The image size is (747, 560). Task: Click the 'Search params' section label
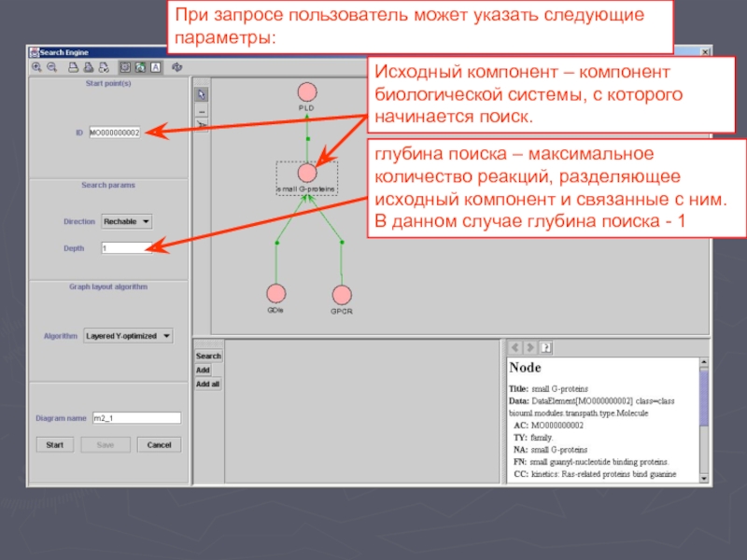click(108, 185)
